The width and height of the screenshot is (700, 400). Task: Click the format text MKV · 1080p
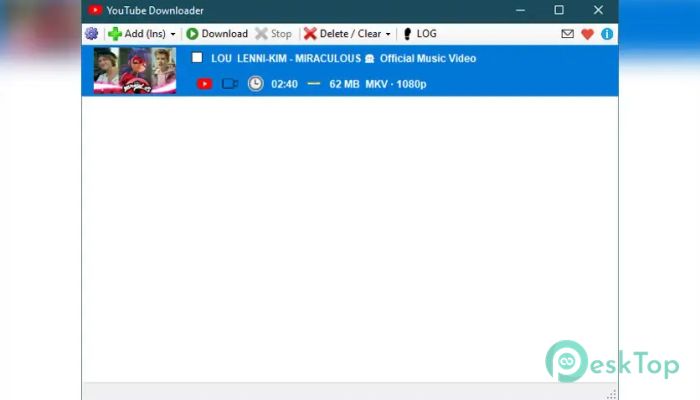(x=396, y=84)
